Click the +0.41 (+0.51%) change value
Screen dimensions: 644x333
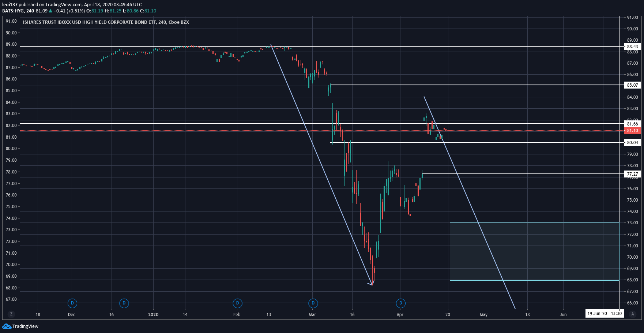(x=69, y=11)
